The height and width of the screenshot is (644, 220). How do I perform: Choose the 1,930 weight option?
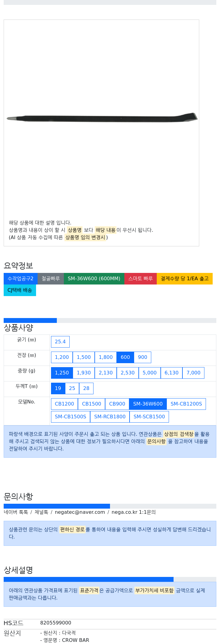(84, 373)
